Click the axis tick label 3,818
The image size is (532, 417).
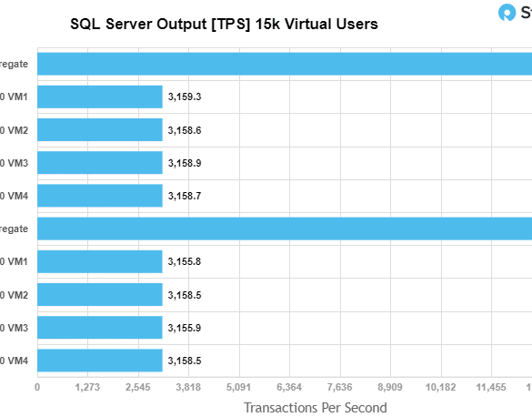188,387
